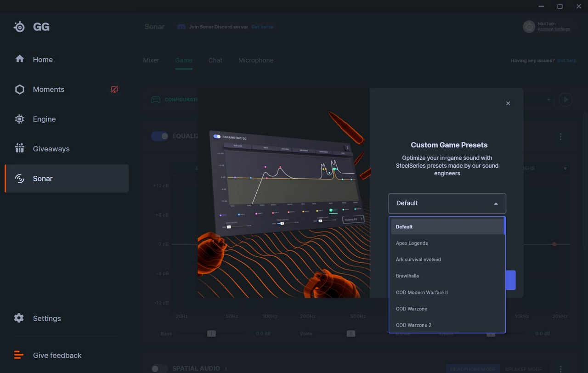Image resolution: width=588 pixels, height=373 pixels.
Task: Click the Voice slider handle
Action: pos(351,333)
